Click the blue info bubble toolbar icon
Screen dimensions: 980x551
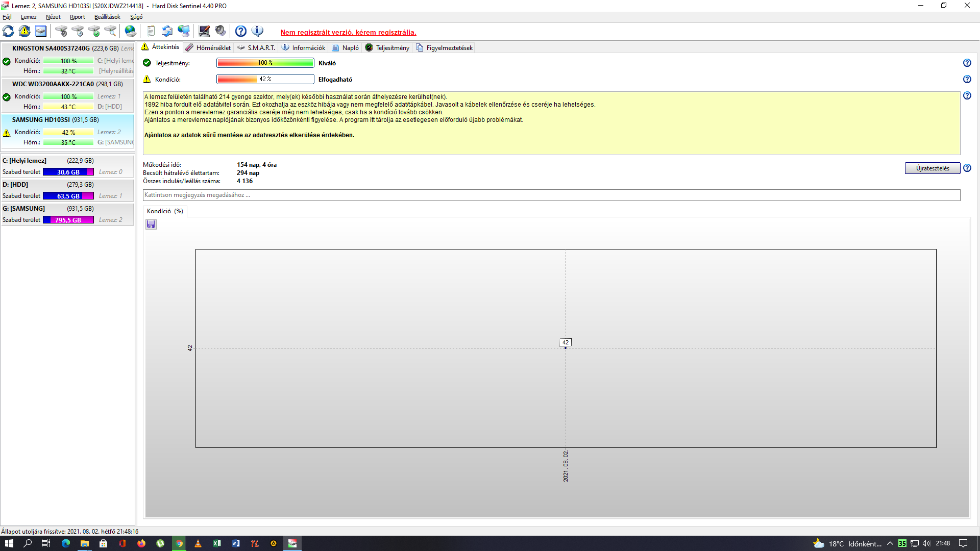point(258,32)
